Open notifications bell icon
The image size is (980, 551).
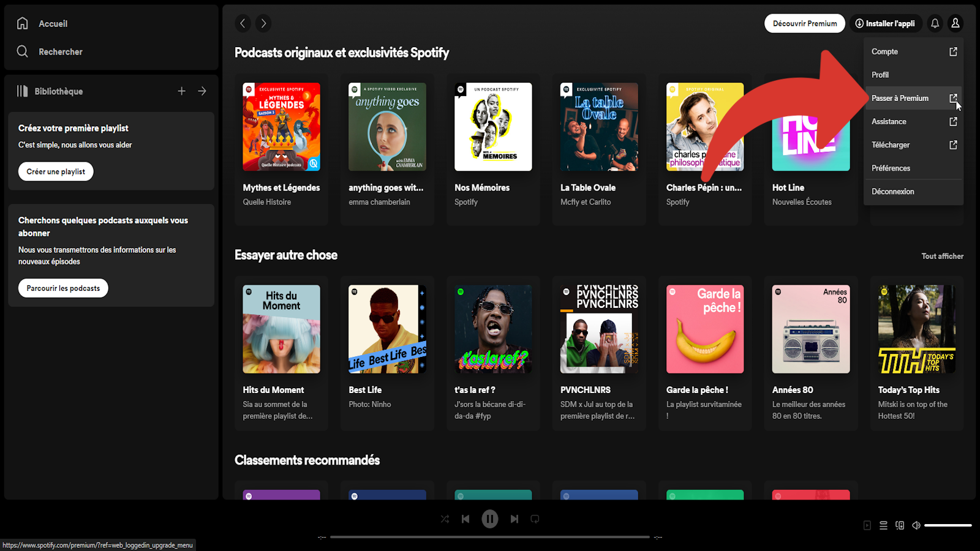pyautogui.click(x=935, y=23)
